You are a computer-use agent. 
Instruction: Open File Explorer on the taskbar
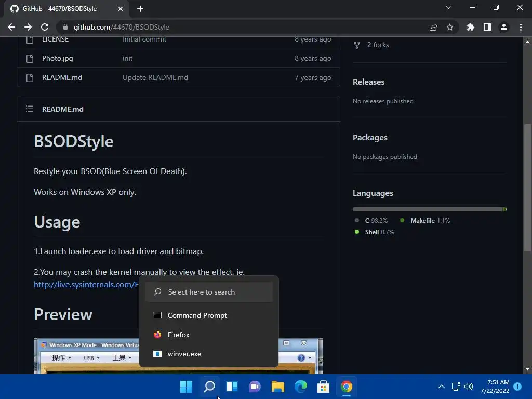(x=278, y=387)
